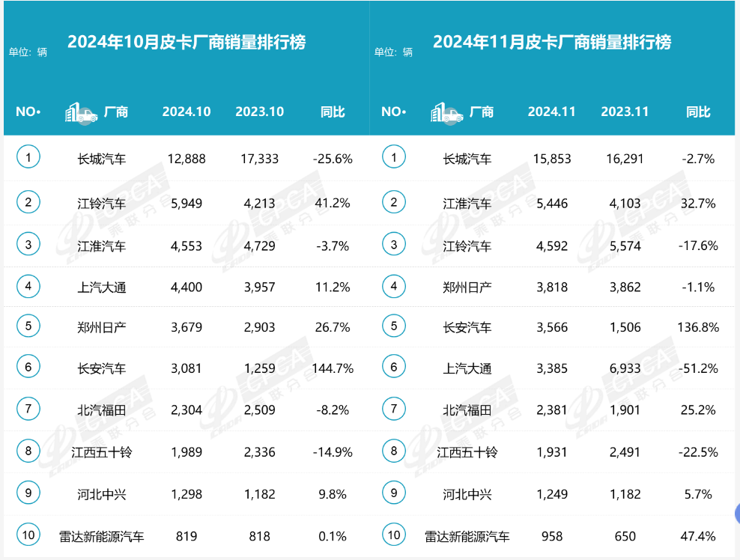Select 郑州日产 in the October ranking
This screenshot has height=560, width=740.
pos(101,327)
